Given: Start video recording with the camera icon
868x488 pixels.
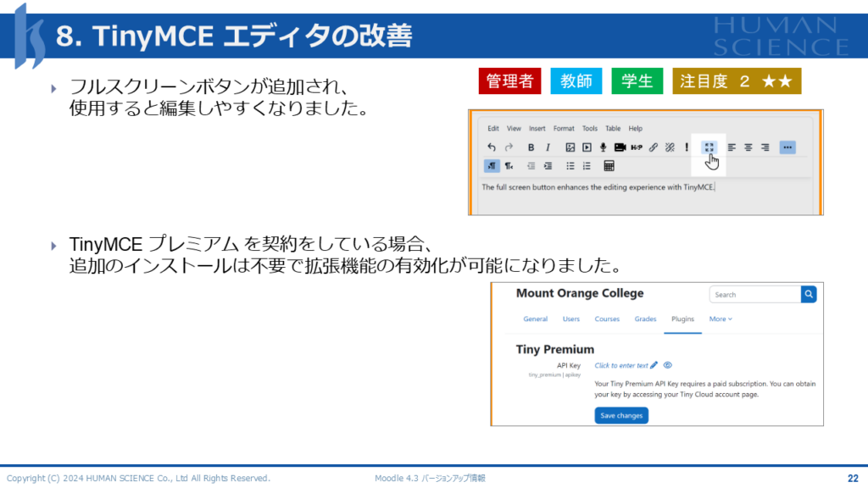Looking at the screenshot, I should coord(620,147).
